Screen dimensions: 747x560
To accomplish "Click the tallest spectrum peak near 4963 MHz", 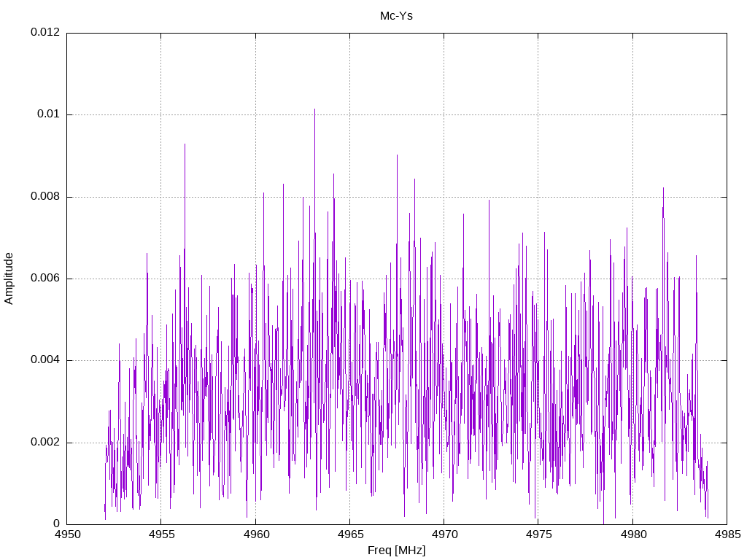I will coord(314,109).
